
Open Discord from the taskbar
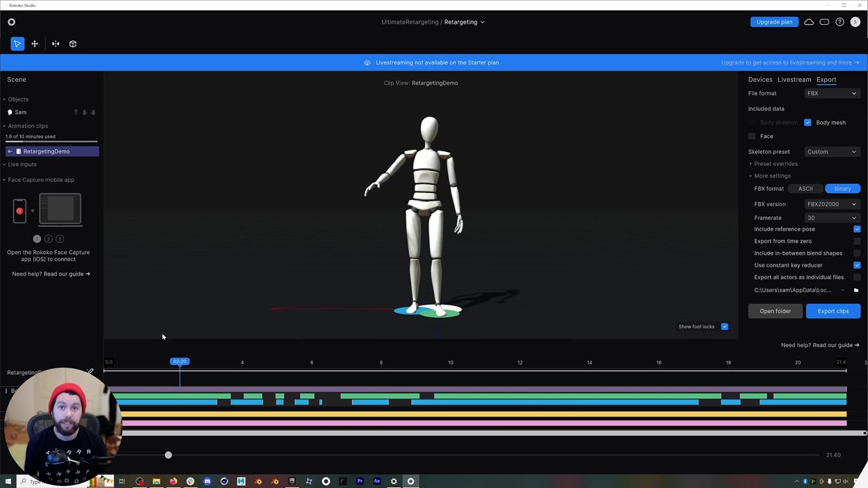[x=207, y=481]
